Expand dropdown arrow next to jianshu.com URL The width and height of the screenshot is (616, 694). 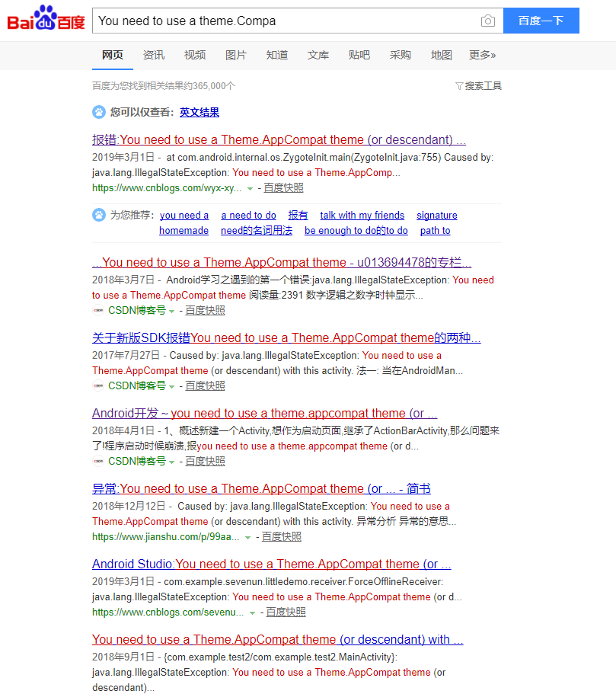point(247,538)
